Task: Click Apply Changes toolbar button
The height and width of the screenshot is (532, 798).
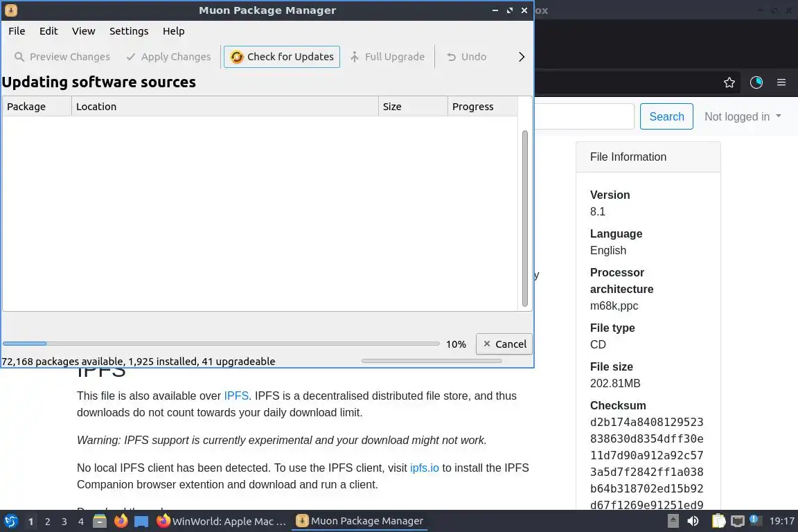Action: pyautogui.click(x=168, y=57)
